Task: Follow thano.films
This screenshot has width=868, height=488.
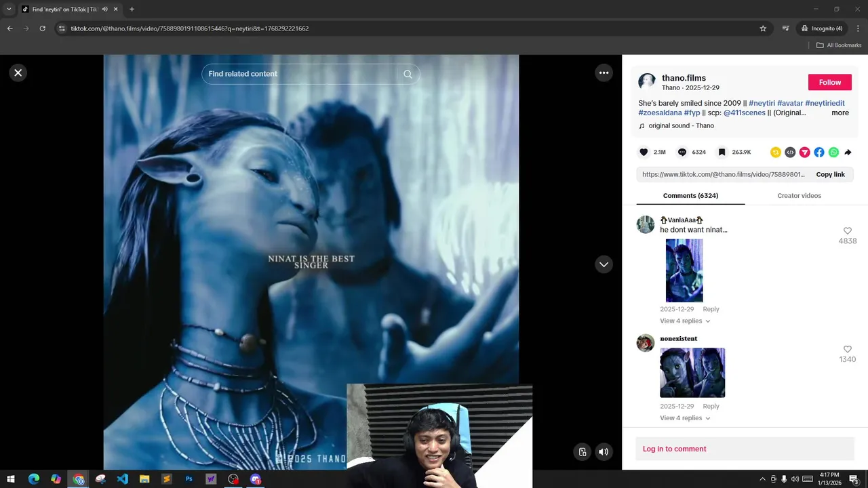Action: point(829,82)
